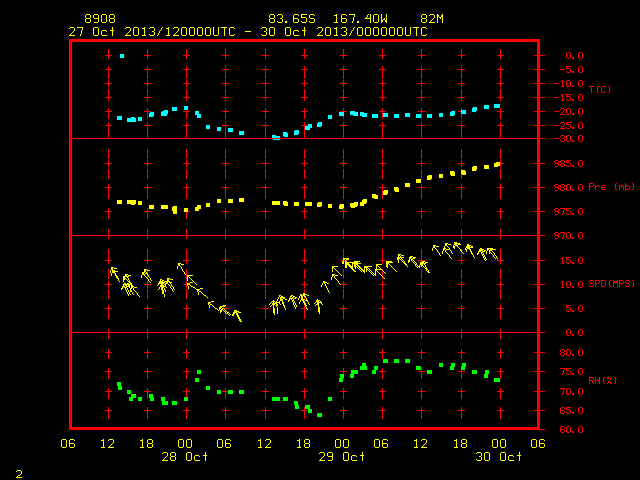This screenshot has height=480, width=640.
Task: Click the 167.40W longitude text
Action: (x=360, y=19)
